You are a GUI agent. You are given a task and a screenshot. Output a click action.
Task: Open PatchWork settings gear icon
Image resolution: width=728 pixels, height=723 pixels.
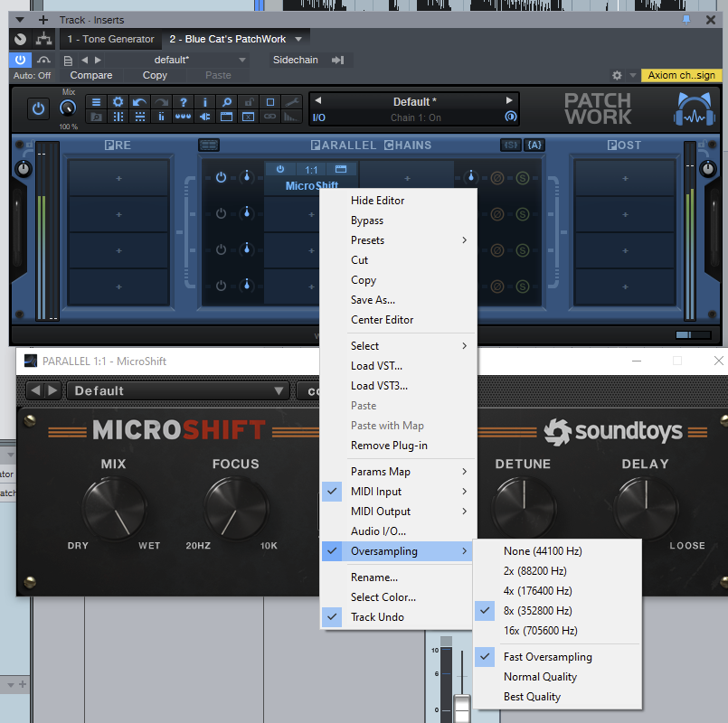(x=118, y=102)
